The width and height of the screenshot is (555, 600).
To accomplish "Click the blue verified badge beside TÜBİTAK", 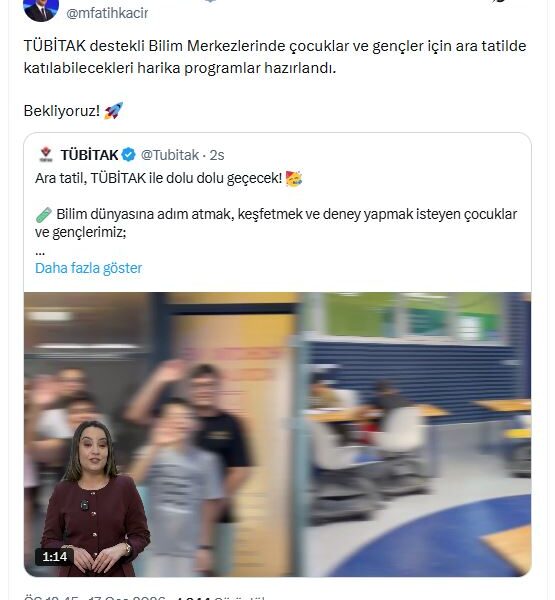I will (128, 155).
